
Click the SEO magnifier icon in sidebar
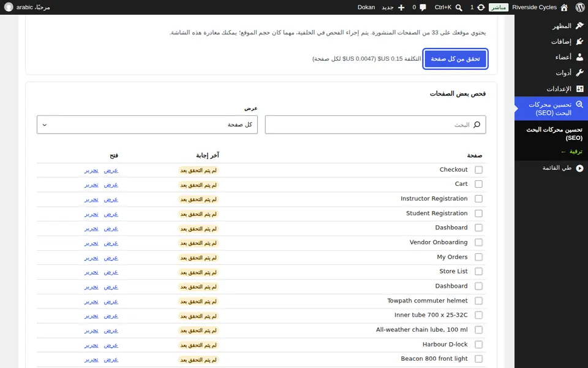[580, 104]
